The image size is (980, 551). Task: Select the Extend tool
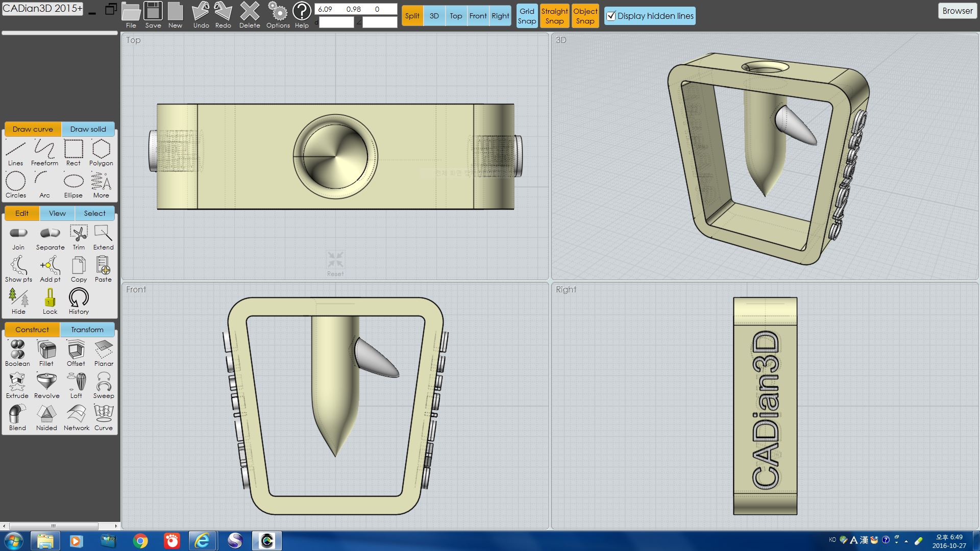click(x=103, y=237)
